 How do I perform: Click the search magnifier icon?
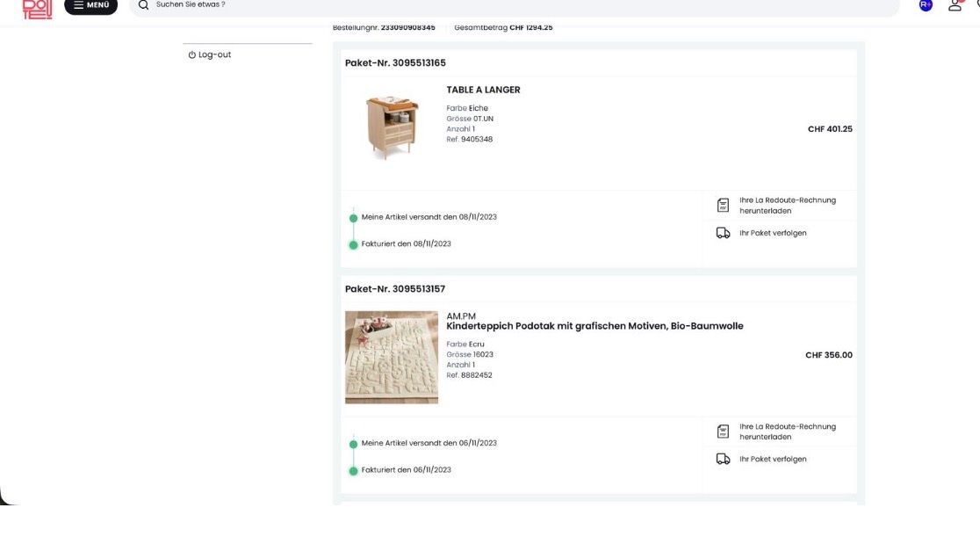tap(144, 5)
